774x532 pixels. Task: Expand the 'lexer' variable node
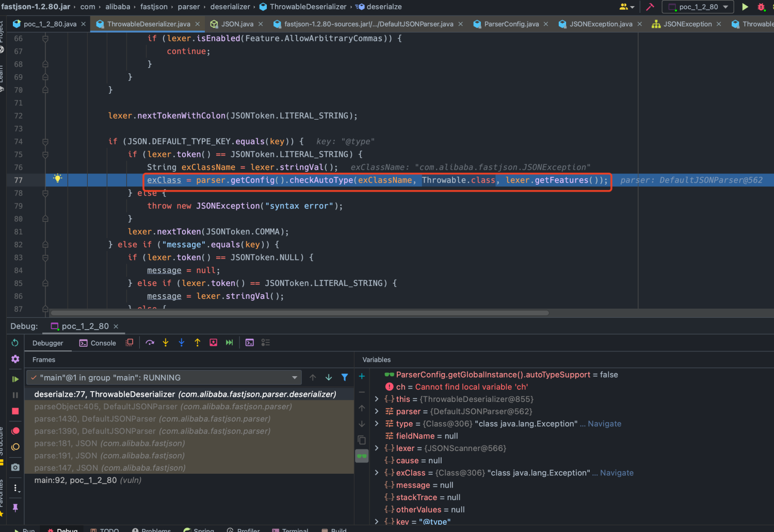[377, 448]
